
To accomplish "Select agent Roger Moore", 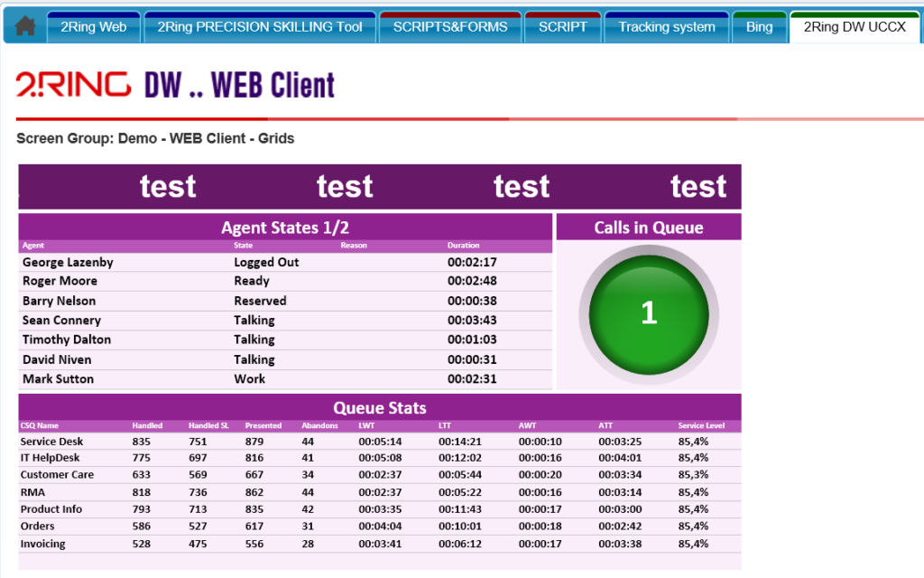I will click(x=60, y=282).
